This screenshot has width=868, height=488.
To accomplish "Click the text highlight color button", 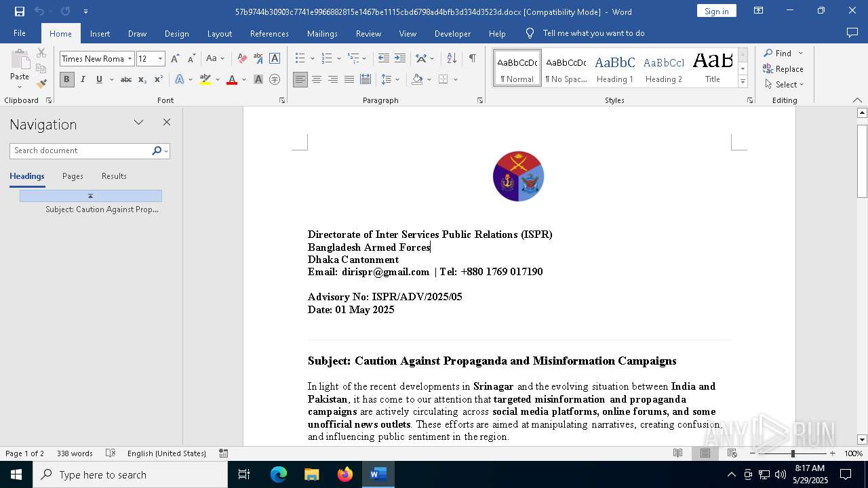I will click(x=205, y=80).
